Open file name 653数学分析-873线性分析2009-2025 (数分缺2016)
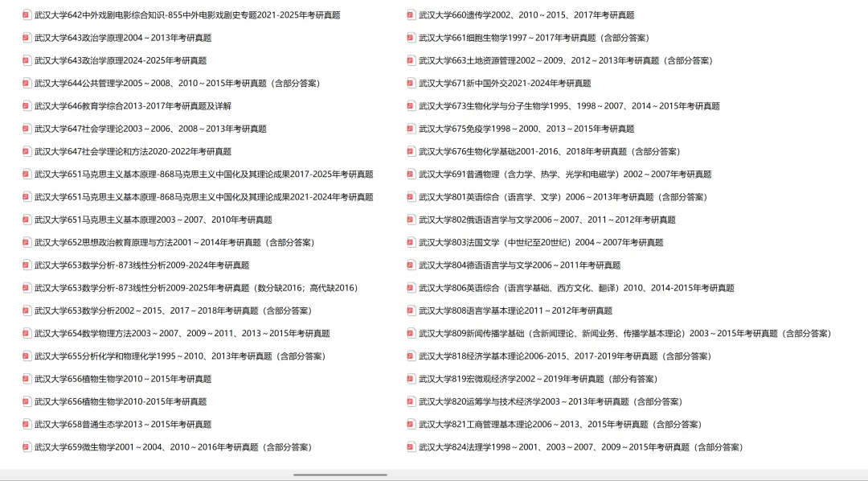The width and height of the screenshot is (868, 481). [196, 288]
